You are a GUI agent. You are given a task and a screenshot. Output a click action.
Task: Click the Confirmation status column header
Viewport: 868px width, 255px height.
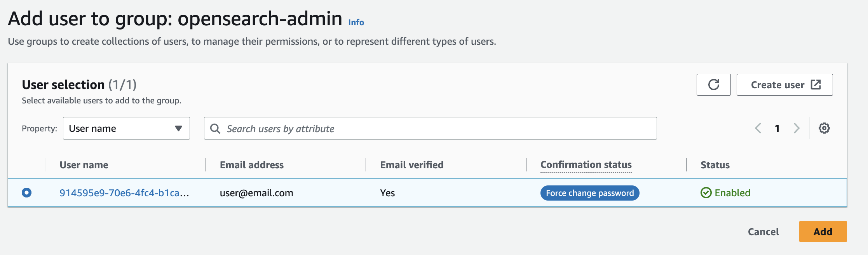pos(586,165)
